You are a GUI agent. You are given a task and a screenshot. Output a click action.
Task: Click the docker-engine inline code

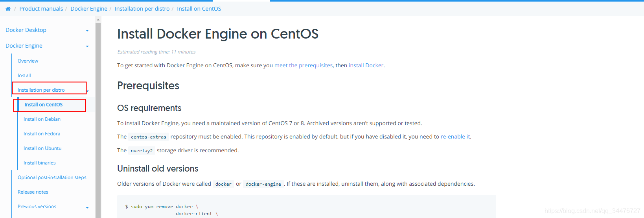pos(263,184)
